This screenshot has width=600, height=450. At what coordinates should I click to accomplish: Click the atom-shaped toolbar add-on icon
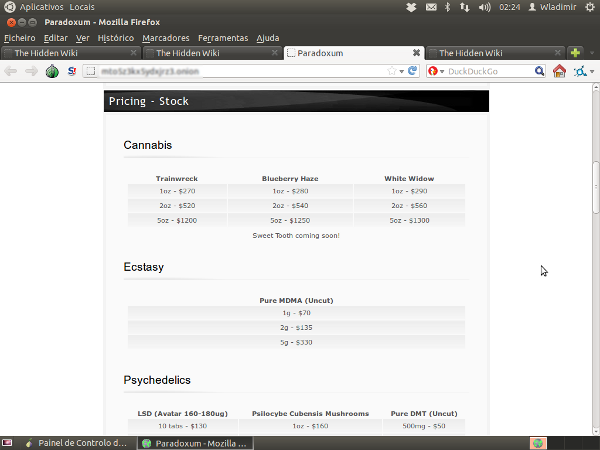click(x=580, y=71)
